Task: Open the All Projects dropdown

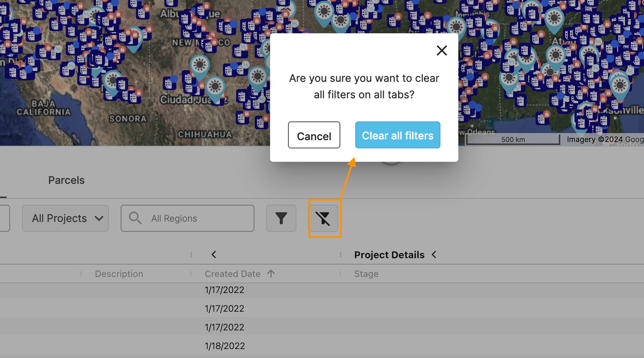Action: tap(65, 218)
